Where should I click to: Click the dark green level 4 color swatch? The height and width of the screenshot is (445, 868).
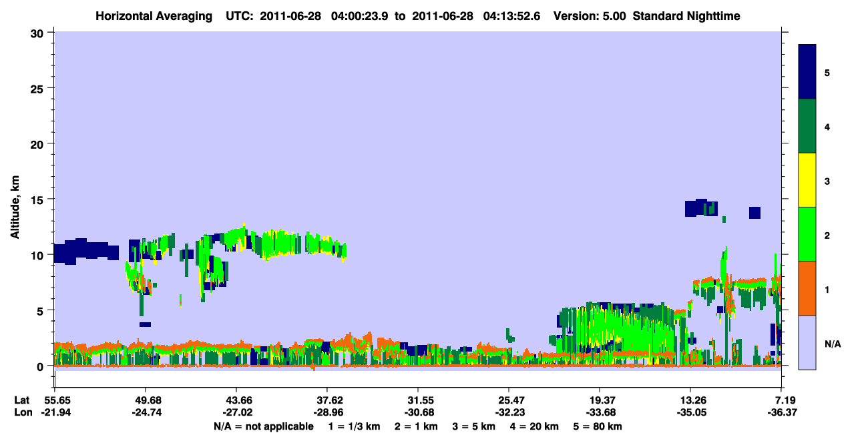point(807,126)
